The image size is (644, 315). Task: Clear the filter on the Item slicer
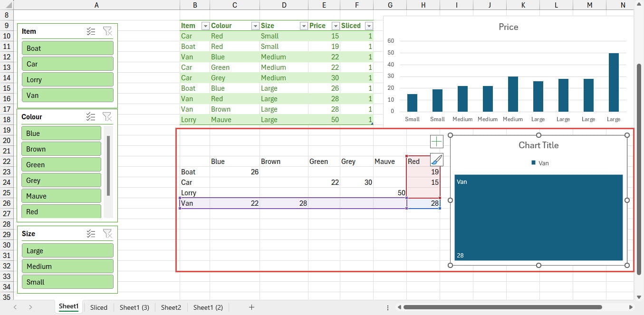click(107, 31)
